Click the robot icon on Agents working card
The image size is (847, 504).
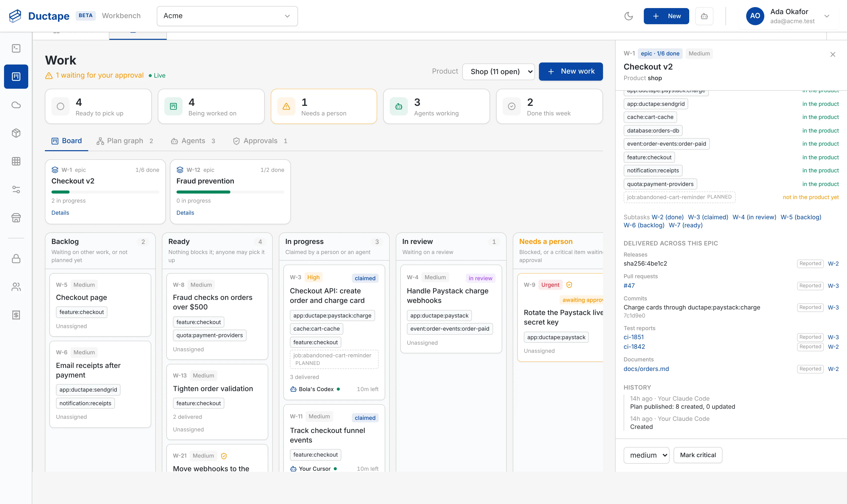tap(399, 106)
